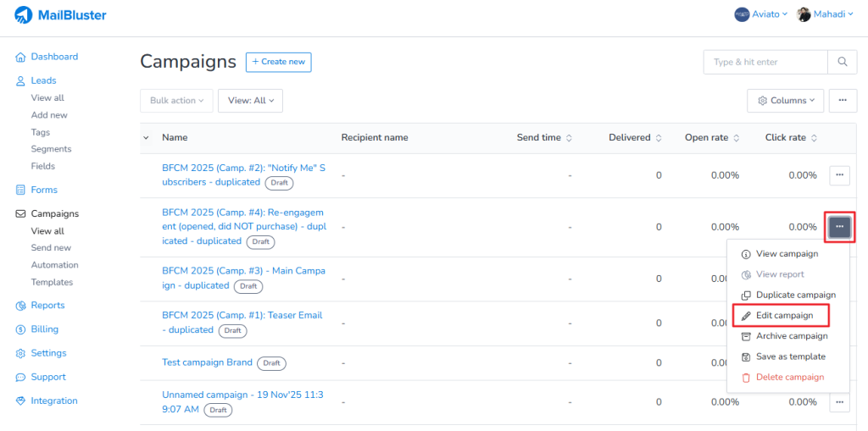Expand the Aviato brand switcher
This screenshot has width=868, height=431.
click(760, 14)
